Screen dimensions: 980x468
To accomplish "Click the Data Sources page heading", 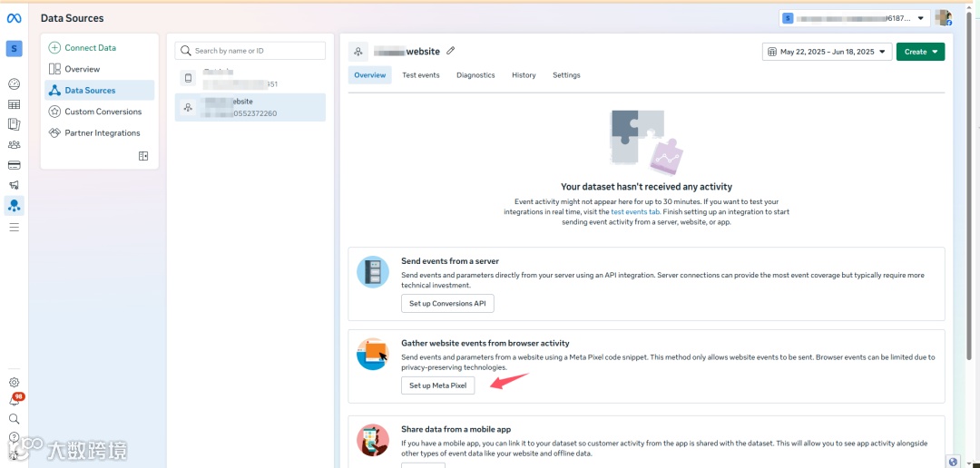I will (x=73, y=18).
